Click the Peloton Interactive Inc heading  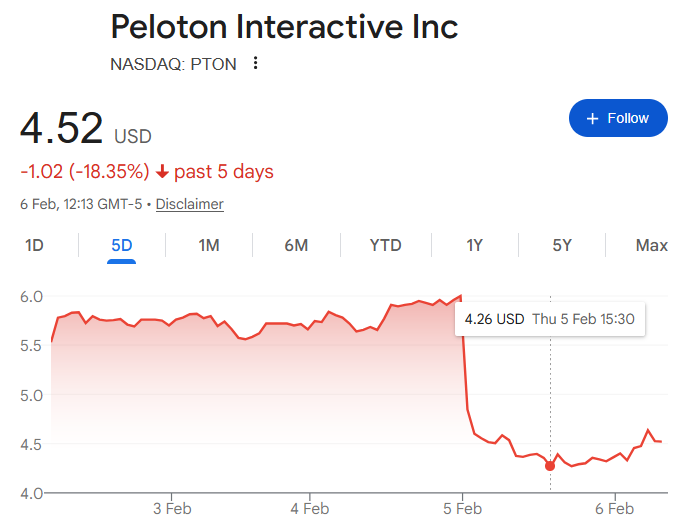[284, 27]
